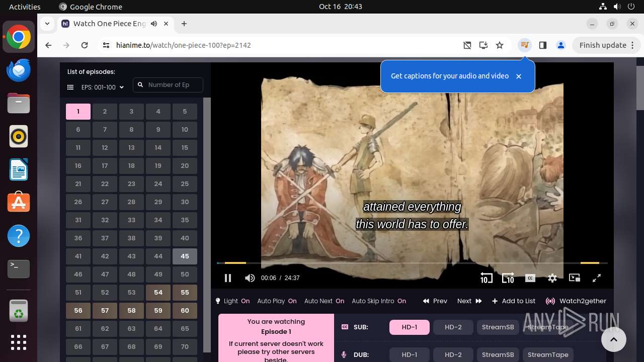Go to Prev episode

pyautogui.click(x=435, y=301)
